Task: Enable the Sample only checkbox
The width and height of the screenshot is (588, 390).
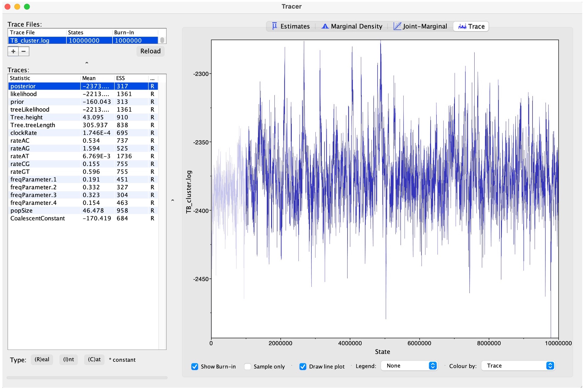Action: tap(247, 366)
